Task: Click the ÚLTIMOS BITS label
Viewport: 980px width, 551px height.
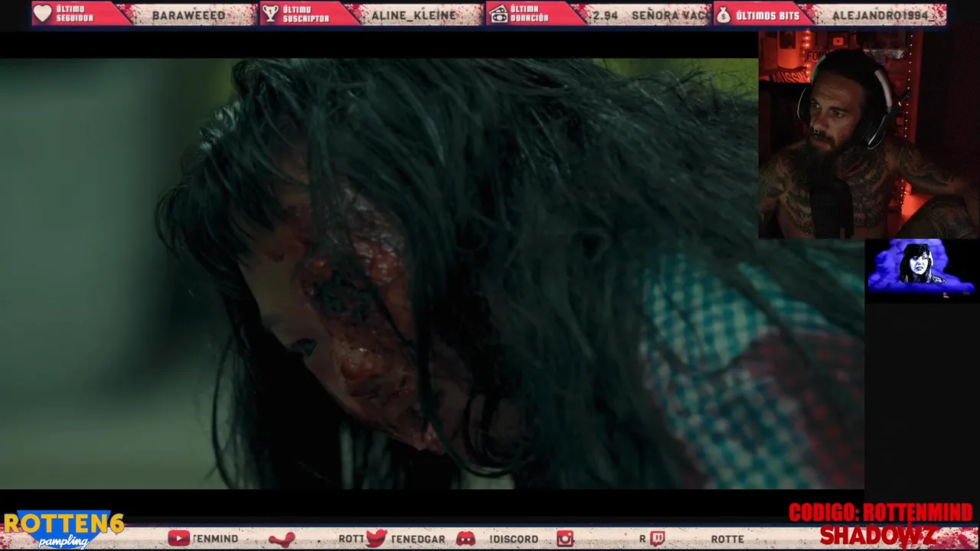Action: 767,15
